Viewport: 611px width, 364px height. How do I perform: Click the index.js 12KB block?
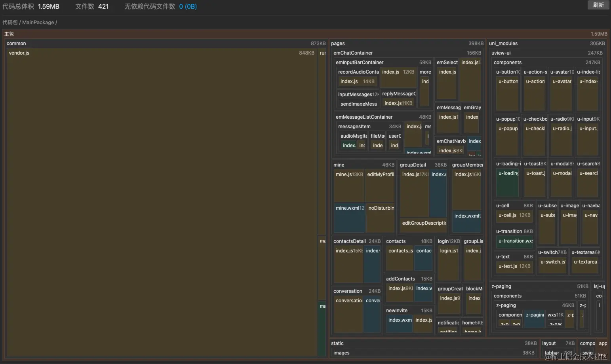click(x=398, y=78)
